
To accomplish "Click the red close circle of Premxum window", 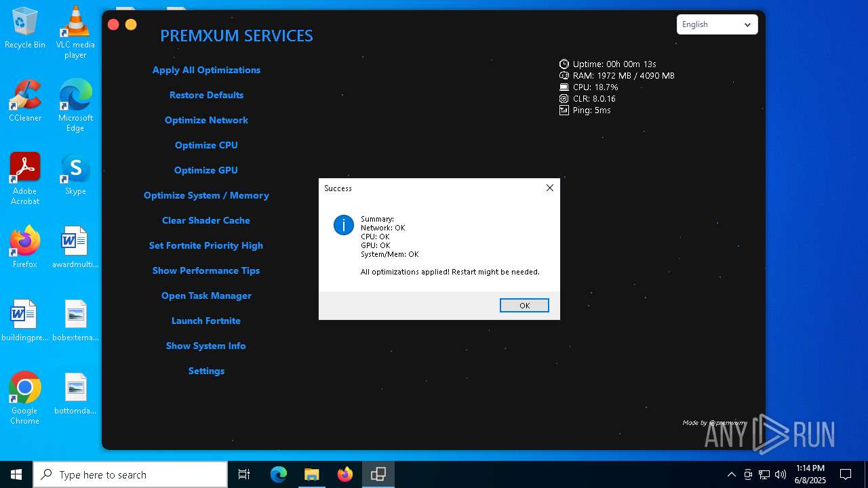I will pyautogui.click(x=113, y=24).
